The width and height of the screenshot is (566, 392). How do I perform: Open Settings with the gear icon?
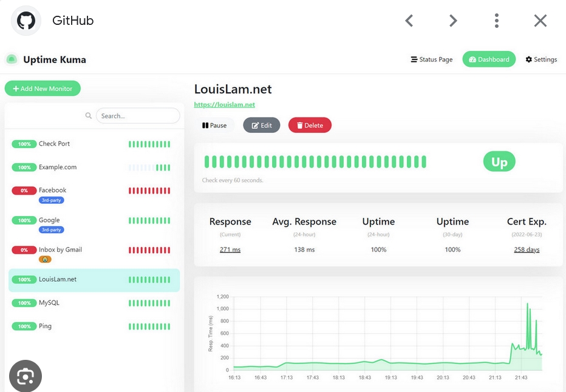click(541, 59)
